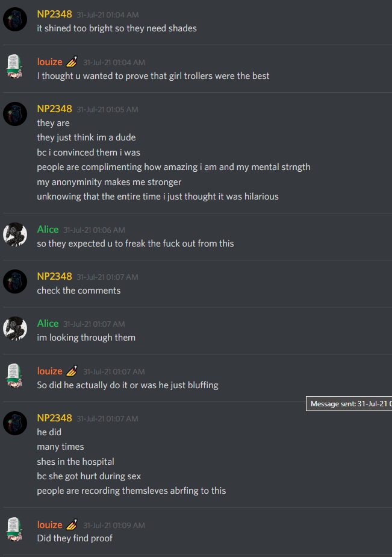Click louize's avatar on the bluffing question

tap(15, 376)
